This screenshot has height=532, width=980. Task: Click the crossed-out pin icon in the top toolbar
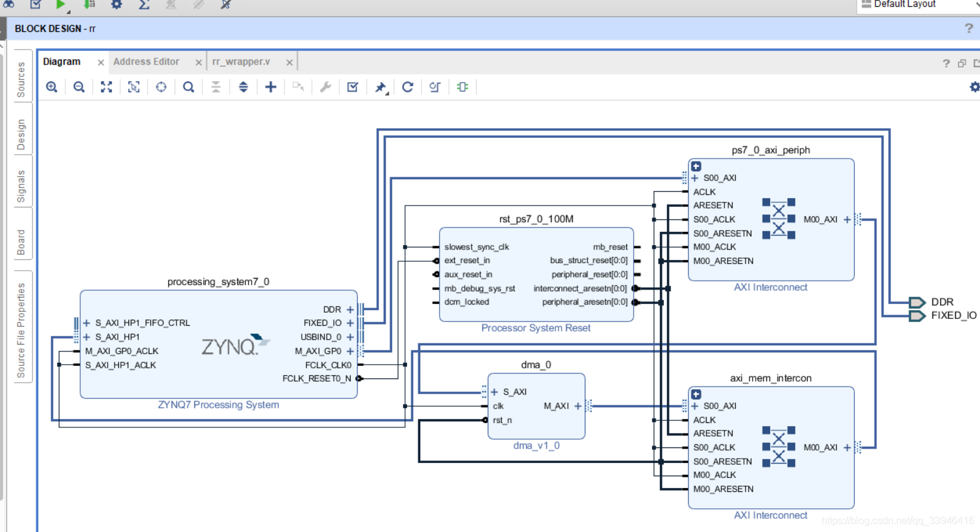[226, 5]
